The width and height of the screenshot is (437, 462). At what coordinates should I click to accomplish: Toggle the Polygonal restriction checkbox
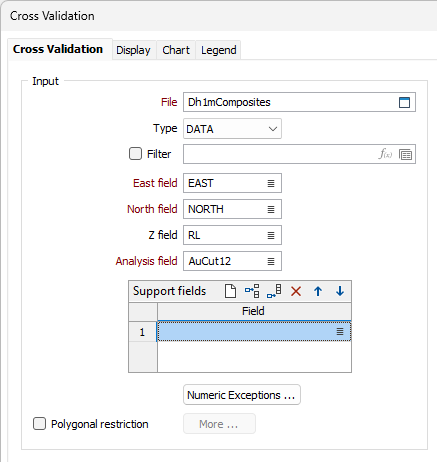click(x=39, y=424)
